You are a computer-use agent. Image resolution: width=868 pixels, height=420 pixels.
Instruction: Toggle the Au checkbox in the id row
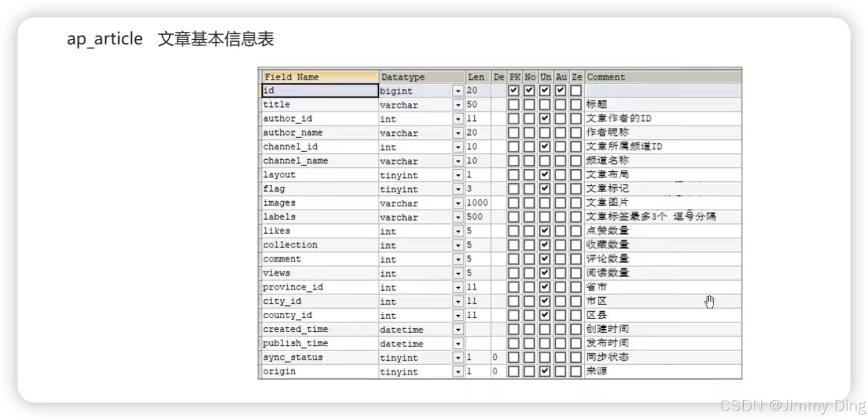click(x=561, y=90)
